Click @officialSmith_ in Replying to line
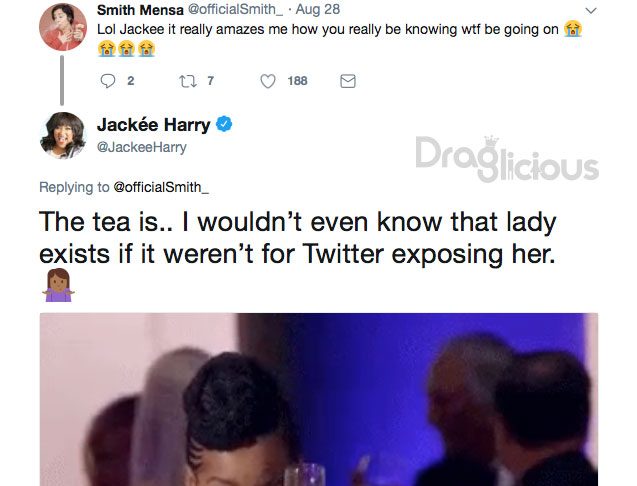 coord(161,187)
